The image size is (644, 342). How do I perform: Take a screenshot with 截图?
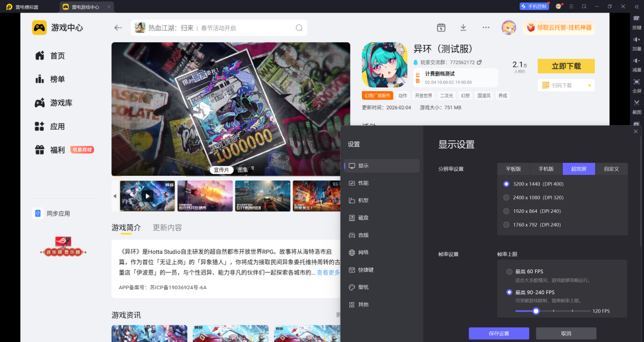tap(636, 107)
